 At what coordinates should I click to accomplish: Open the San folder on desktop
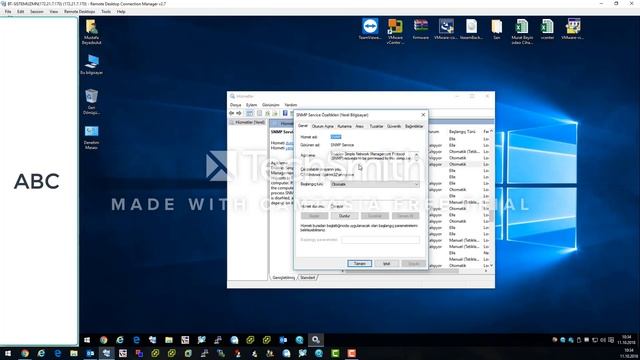coord(496,29)
